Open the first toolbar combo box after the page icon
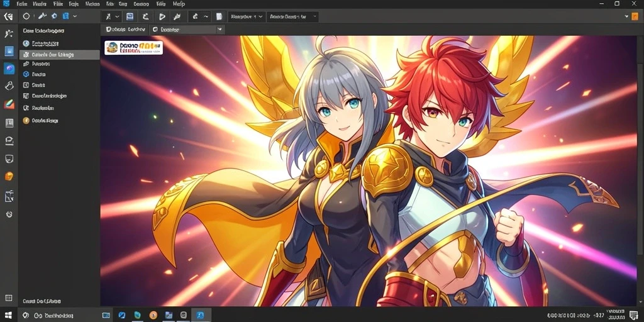 click(x=247, y=17)
